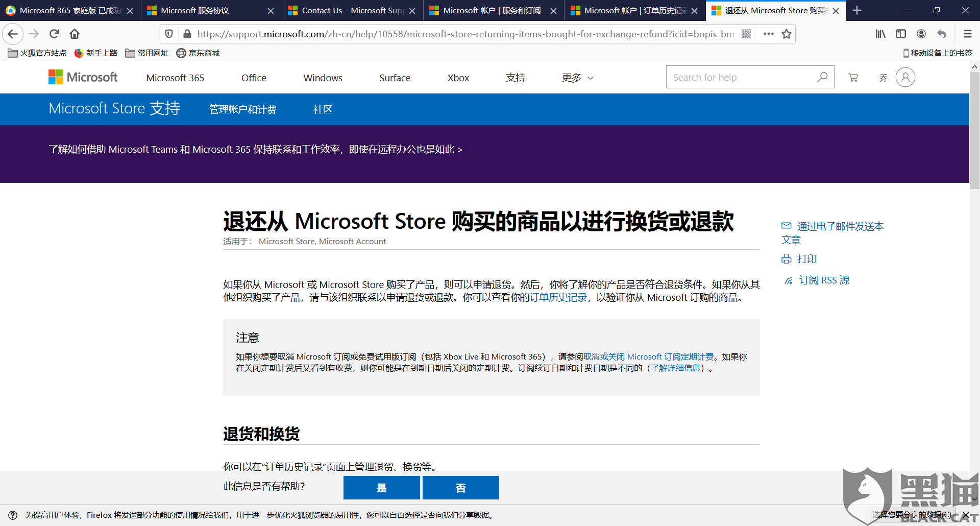Screen dimensions: 980x526
Task: Dismiss the Firefox data notification bar
Action: 966,515
